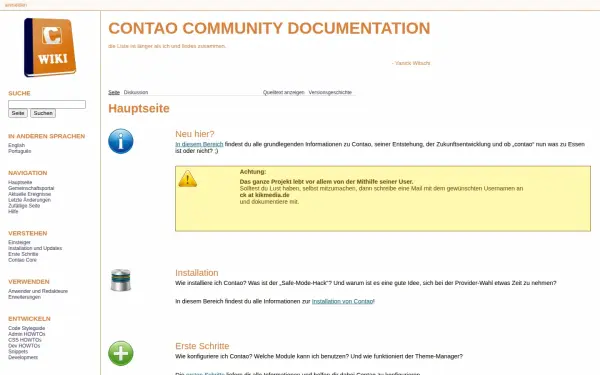The width and height of the screenshot is (600, 375).
Task: Open the English language link
Action: click(x=16, y=145)
